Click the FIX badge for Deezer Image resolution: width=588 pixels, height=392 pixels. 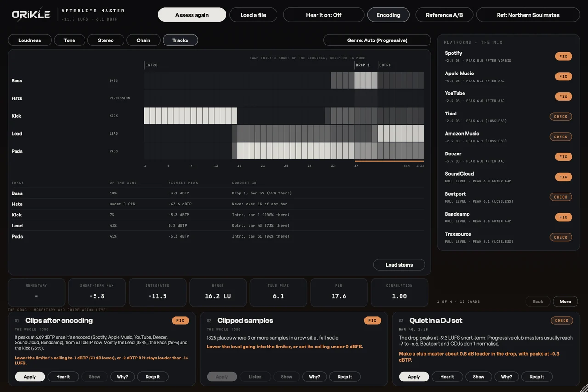pos(564,157)
